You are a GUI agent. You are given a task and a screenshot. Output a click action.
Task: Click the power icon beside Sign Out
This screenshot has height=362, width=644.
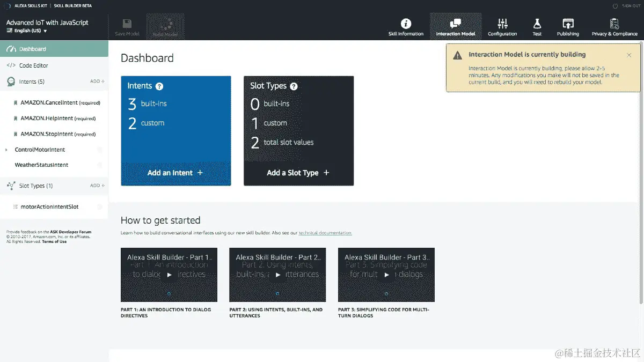click(x=615, y=5)
